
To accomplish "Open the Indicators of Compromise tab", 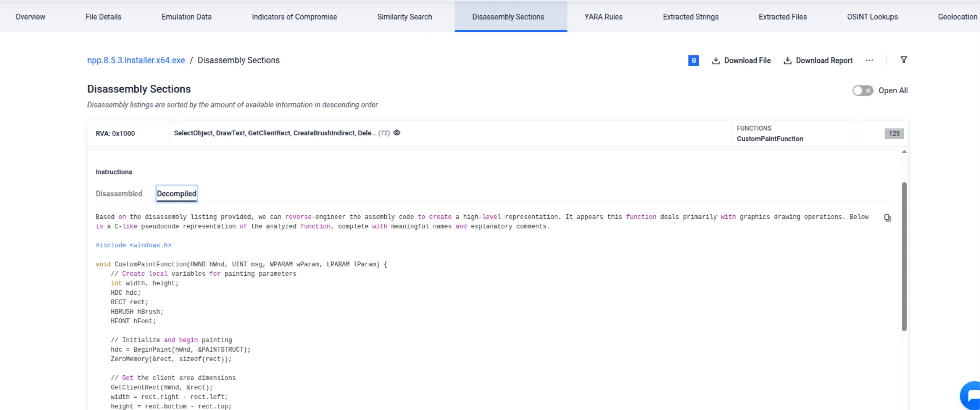I will 294,16.
